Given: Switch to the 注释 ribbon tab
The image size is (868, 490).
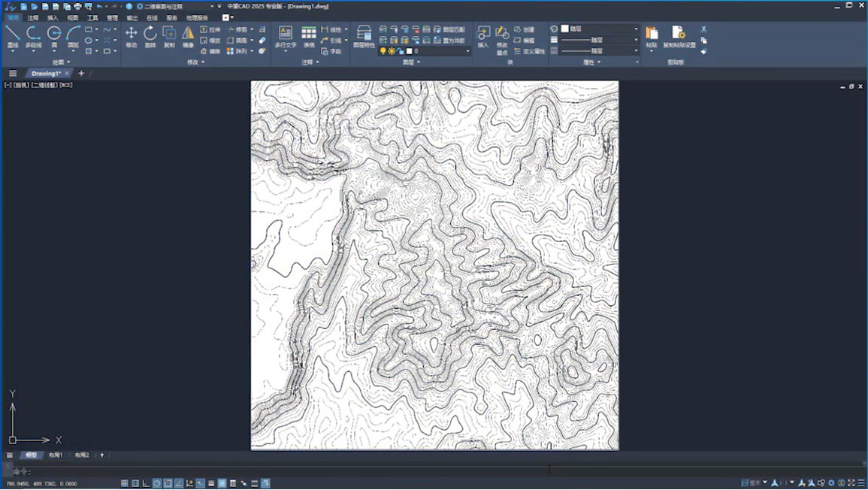Looking at the screenshot, I should [x=33, y=18].
